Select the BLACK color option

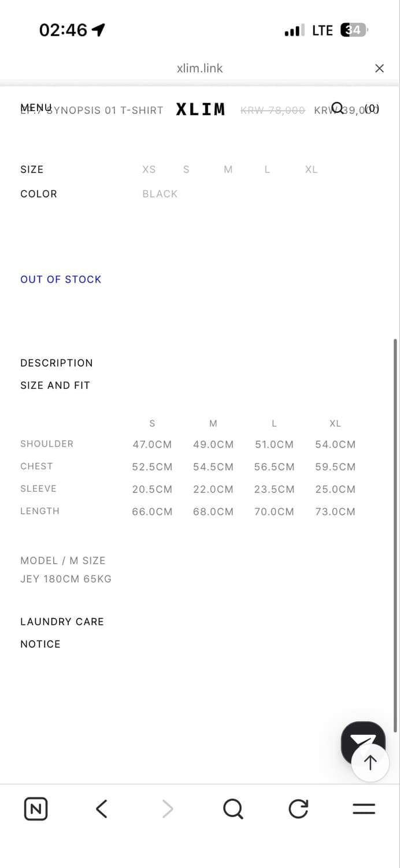[160, 194]
